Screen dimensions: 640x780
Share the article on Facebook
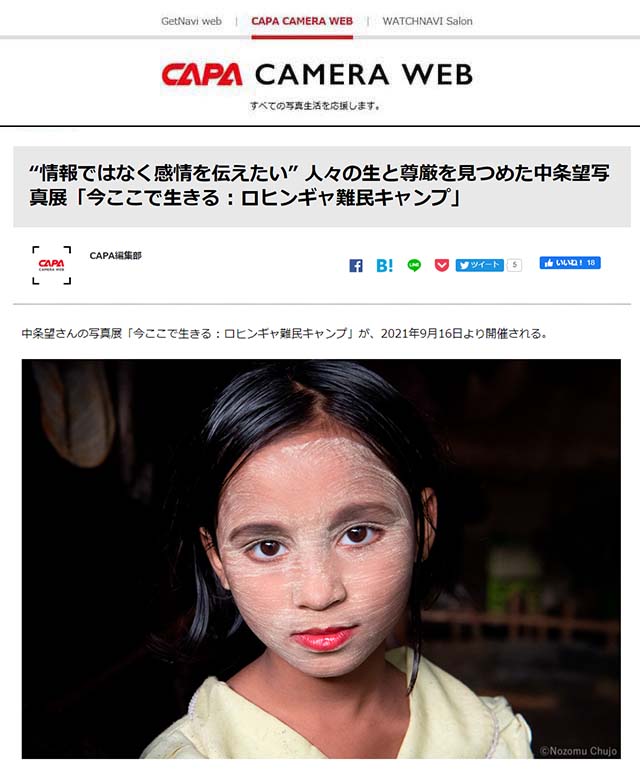[356, 266]
